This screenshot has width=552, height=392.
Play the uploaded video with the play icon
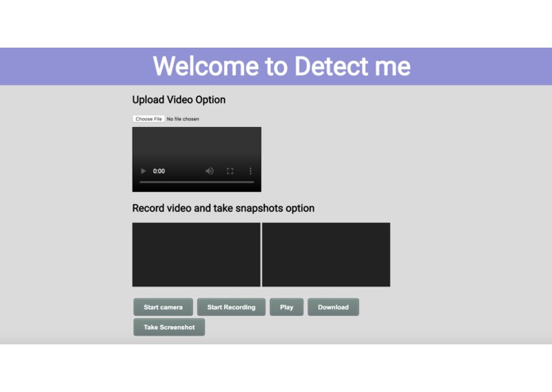point(143,171)
